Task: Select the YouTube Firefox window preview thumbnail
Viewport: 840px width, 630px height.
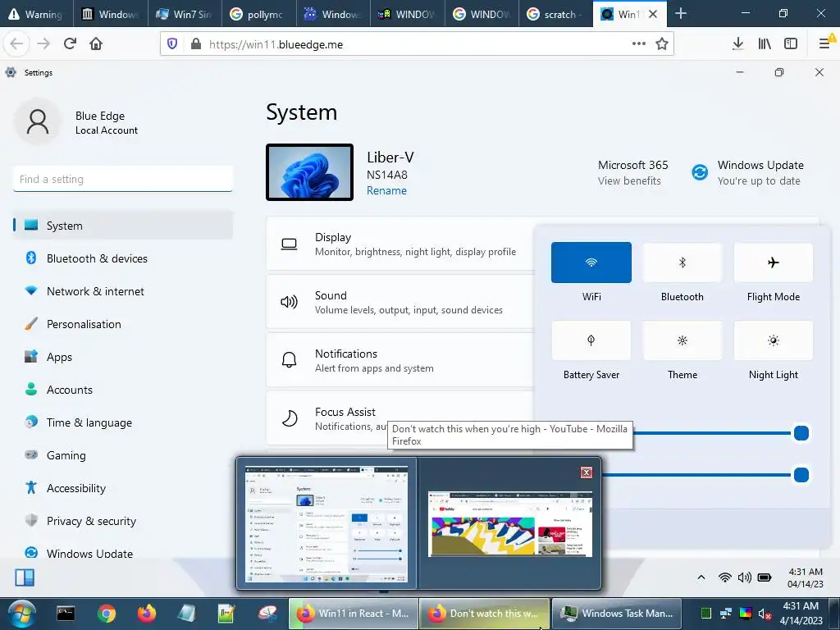Action: (510, 524)
